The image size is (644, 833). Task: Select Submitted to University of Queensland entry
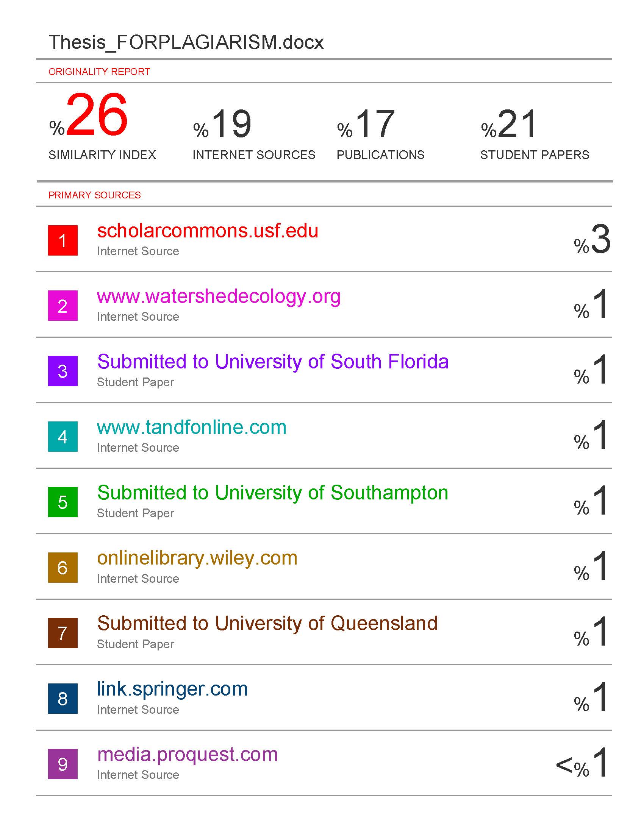tap(267, 624)
